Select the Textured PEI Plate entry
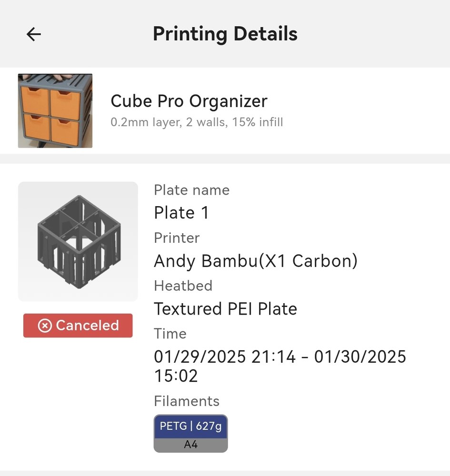450x476 pixels. (225, 309)
